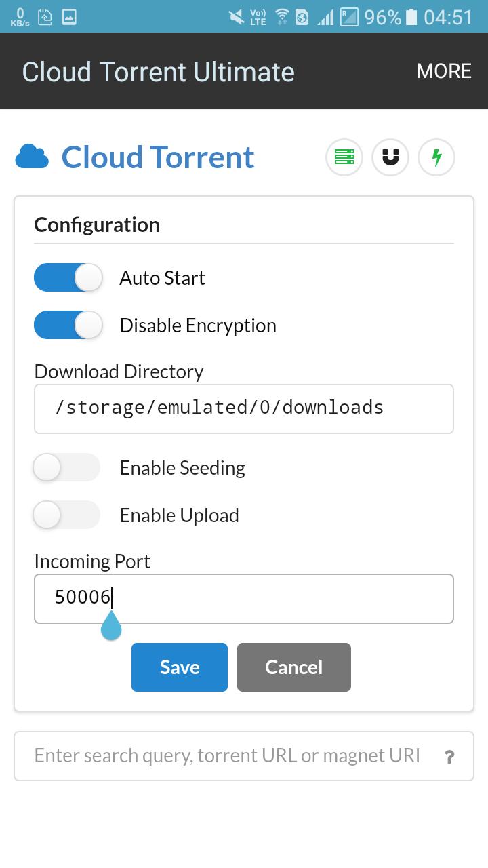Image resolution: width=488 pixels, height=868 pixels.
Task: Click the Incoming Port field
Action: tap(244, 599)
